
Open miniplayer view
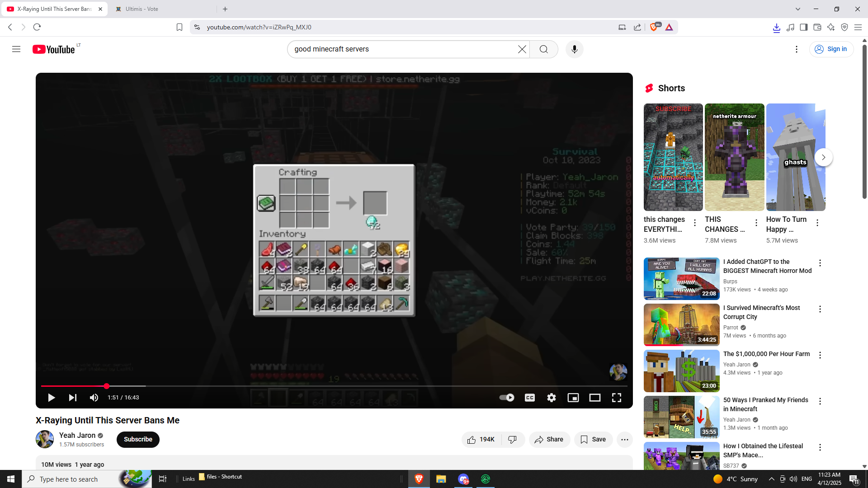[x=573, y=398]
